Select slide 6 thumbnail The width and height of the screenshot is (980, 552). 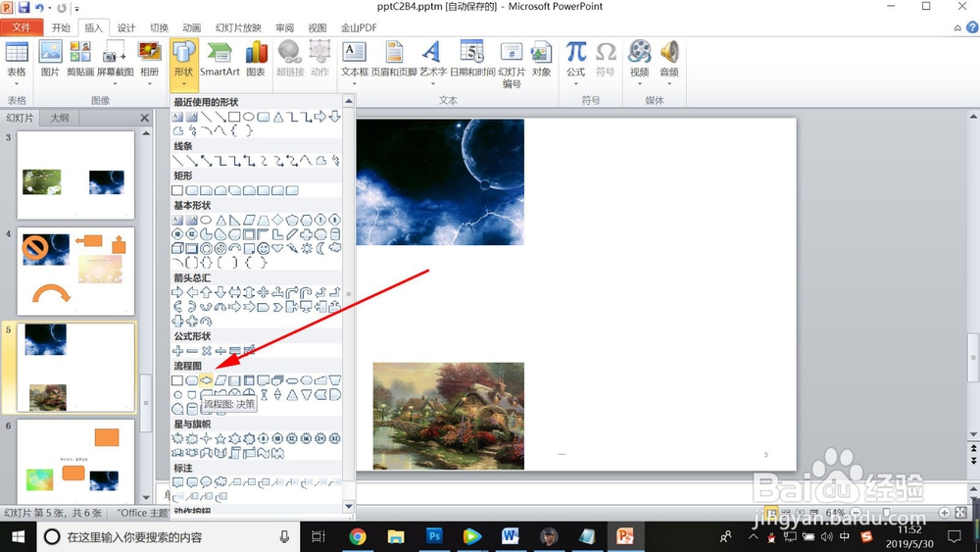coord(75,462)
